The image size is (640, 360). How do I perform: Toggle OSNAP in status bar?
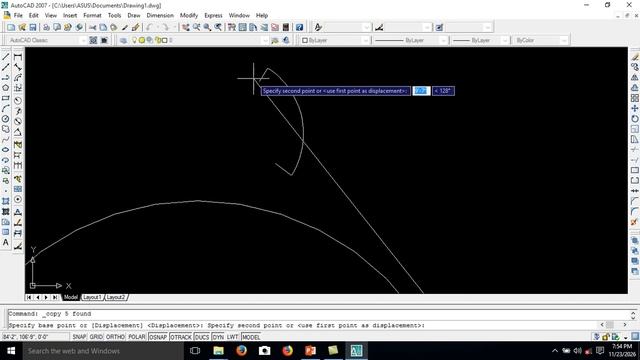click(158, 337)
